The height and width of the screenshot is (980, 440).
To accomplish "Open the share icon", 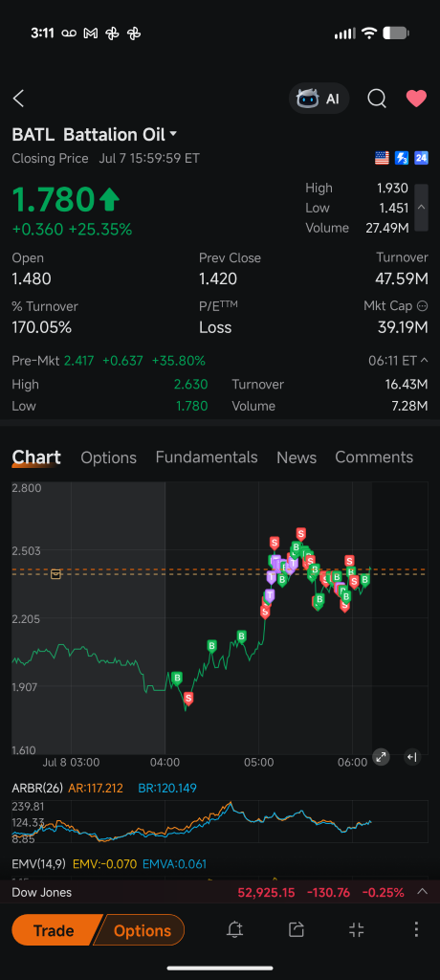I will [297, 929].
